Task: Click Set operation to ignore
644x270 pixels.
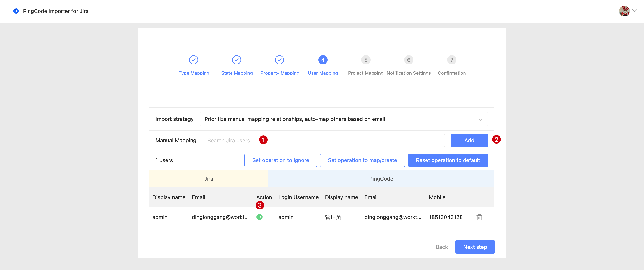Action: click(280, 160)
